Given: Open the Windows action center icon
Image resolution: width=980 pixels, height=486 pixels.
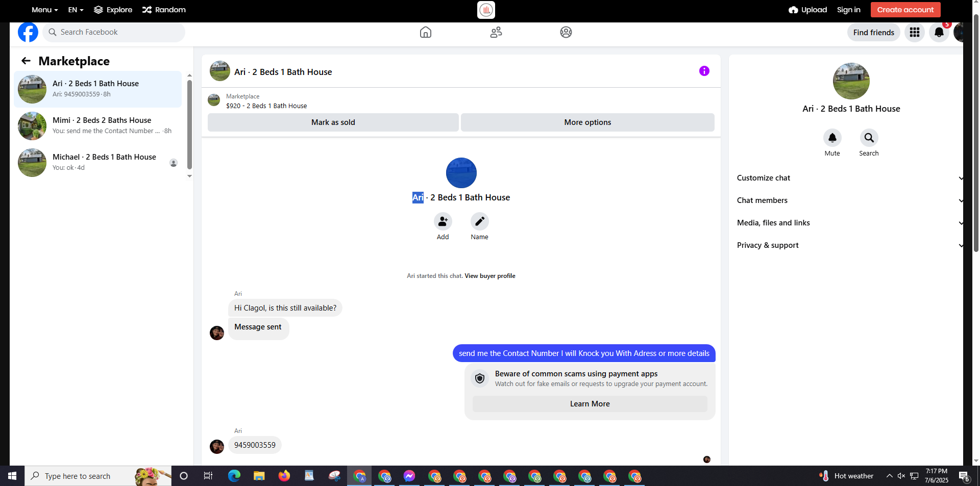Looking at the screenshot, I should [x=964, y=476].
